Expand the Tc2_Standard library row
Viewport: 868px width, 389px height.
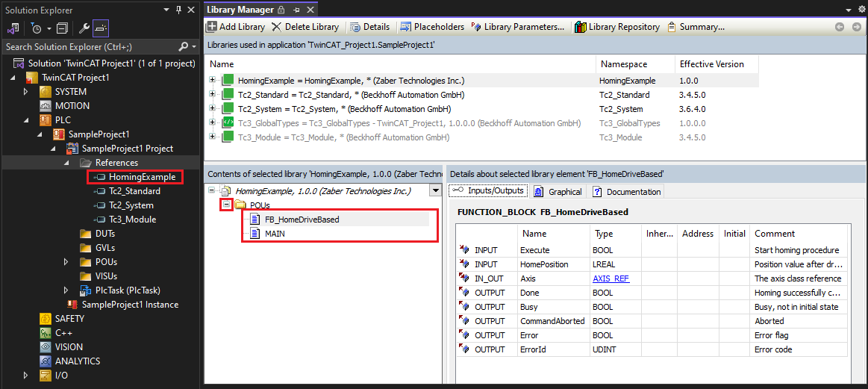(213, 94)
